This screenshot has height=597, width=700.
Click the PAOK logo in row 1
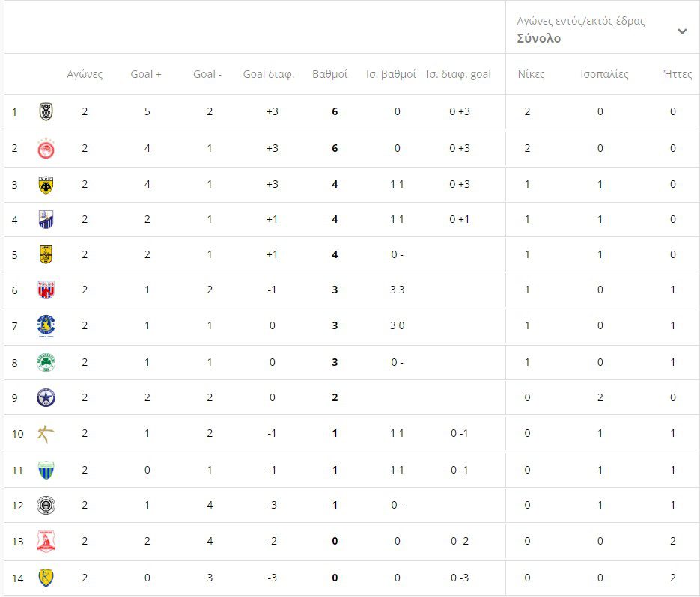tap(46, 112)
